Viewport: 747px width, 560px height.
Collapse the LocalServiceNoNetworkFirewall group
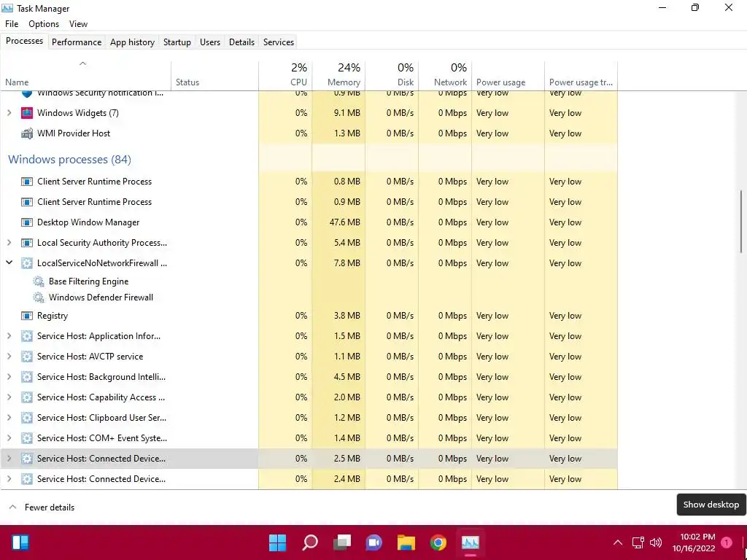click(x=9, y=262)
